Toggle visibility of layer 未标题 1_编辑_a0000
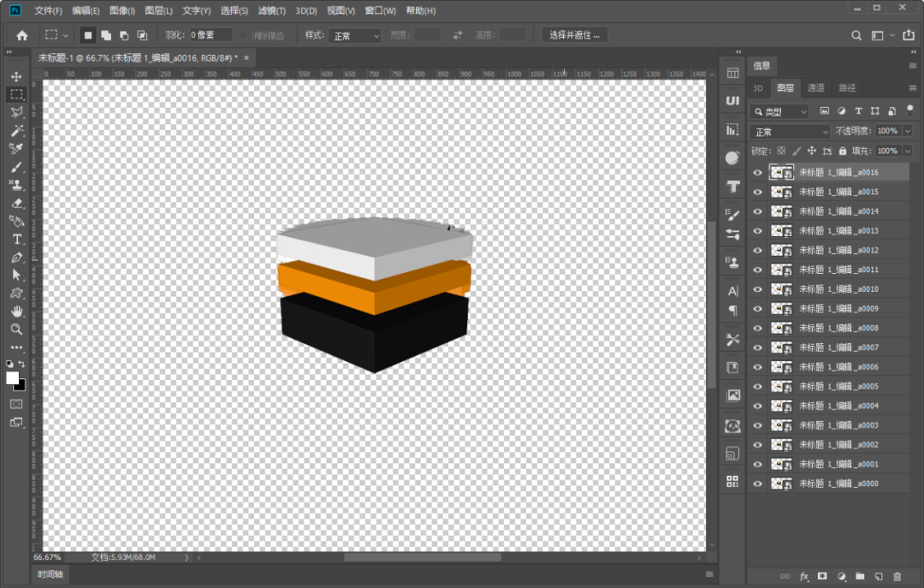The width and height of the screenshot is (924, 588). (757, 484)
